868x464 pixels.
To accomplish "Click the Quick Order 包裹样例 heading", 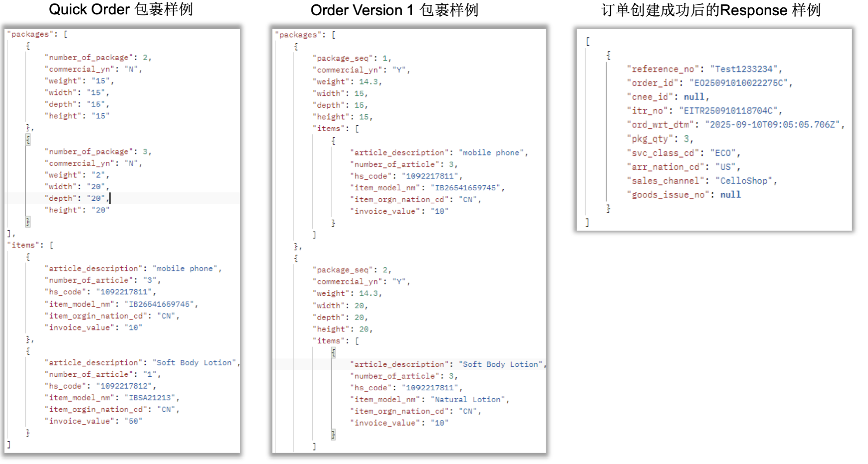I will click(x=121, y=10).
